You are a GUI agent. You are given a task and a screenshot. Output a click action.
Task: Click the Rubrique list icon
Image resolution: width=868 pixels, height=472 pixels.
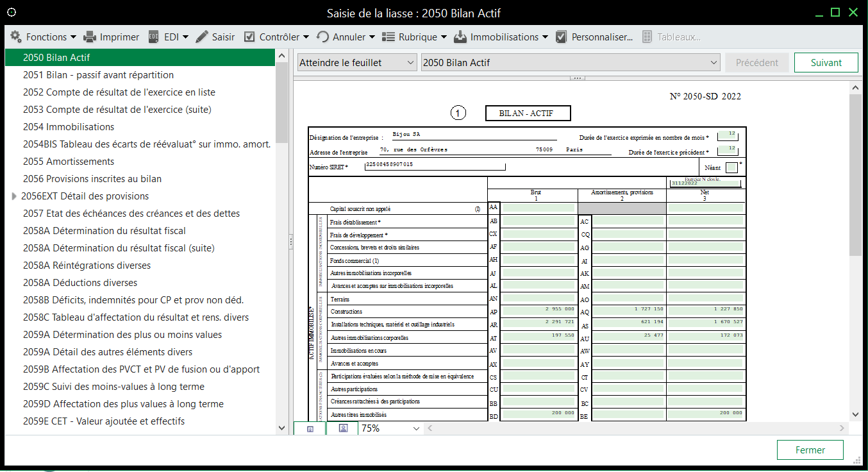click(x=389, y=37)
